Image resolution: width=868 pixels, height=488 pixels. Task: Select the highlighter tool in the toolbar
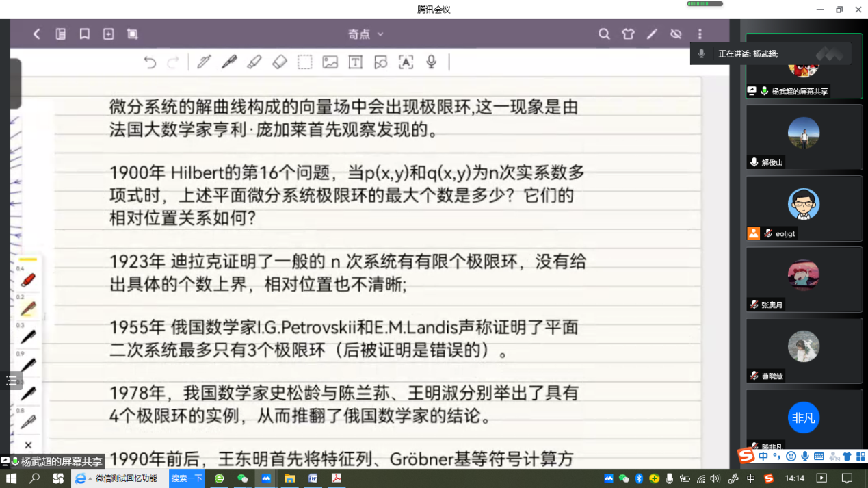(x=254, y=62)
